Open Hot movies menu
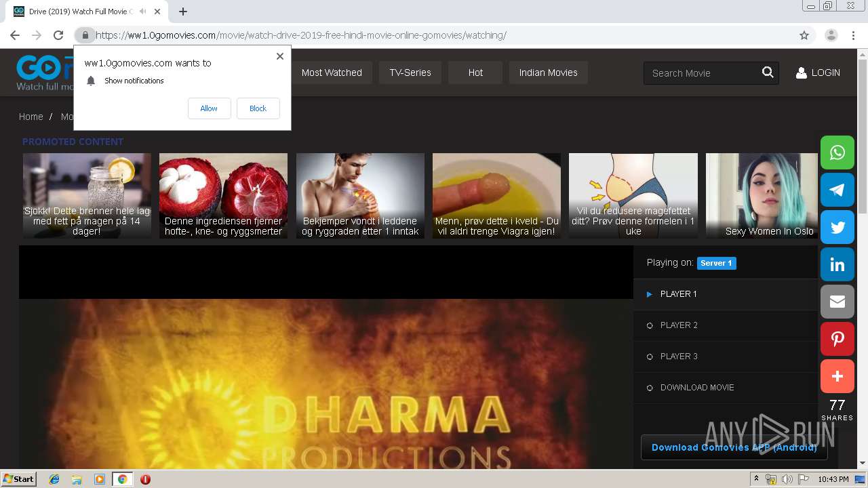Image resolution: width=868 pixels, height=488 pixels. [475, 73]
